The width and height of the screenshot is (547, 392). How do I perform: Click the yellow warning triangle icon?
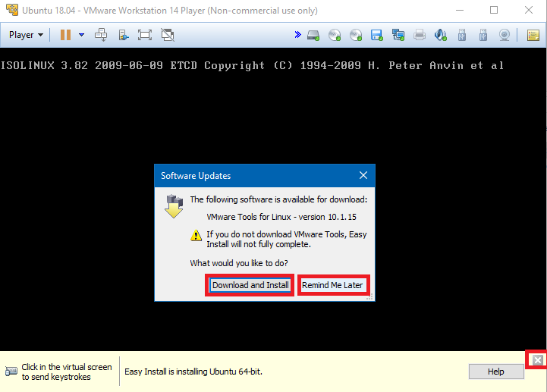pyautogui.click(x=196, y=235)
